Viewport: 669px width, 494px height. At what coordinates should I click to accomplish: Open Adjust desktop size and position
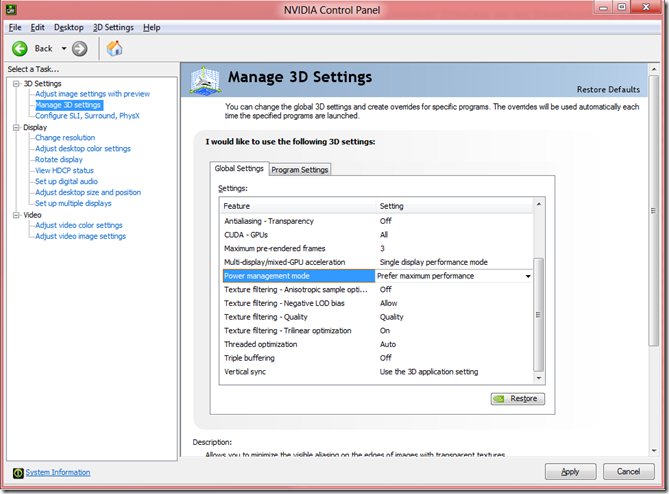click(x=88, y=193)
